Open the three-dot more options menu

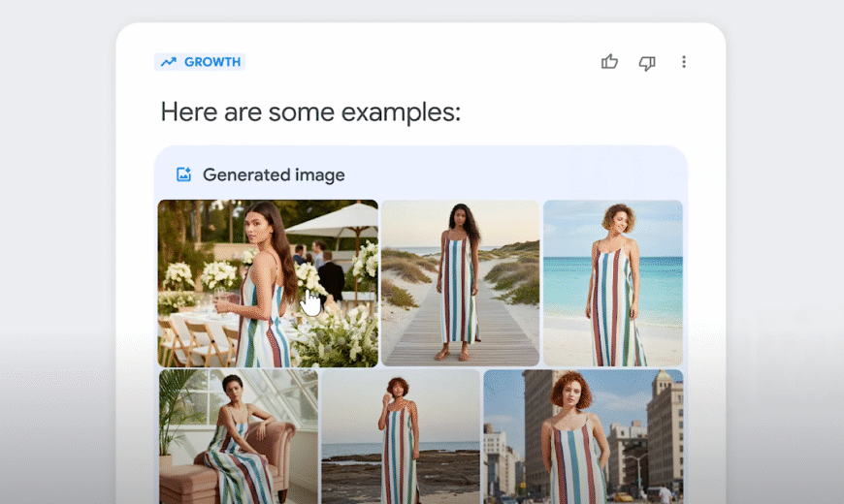(683, 62)
